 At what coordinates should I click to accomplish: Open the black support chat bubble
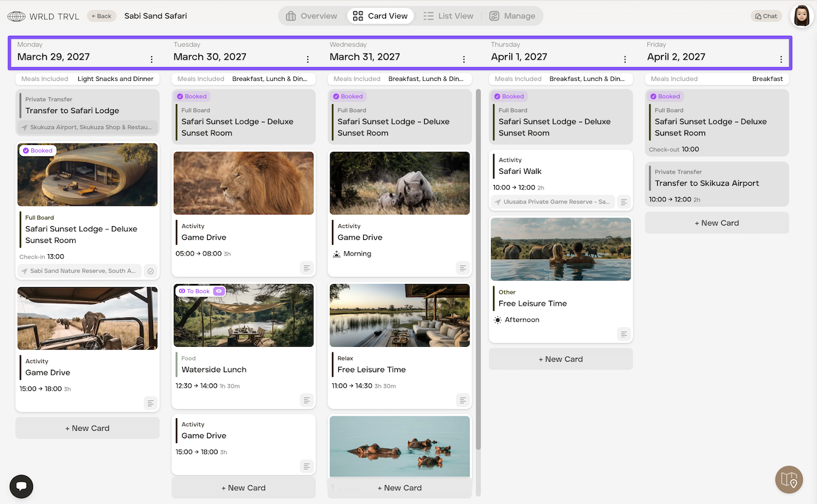21,486
